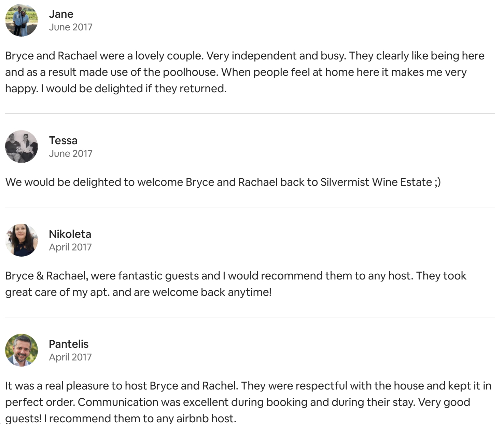Click the divider below Tessa's review
Image resolution: width=504 pixels, height=424 pixels.
click(250, 207)
